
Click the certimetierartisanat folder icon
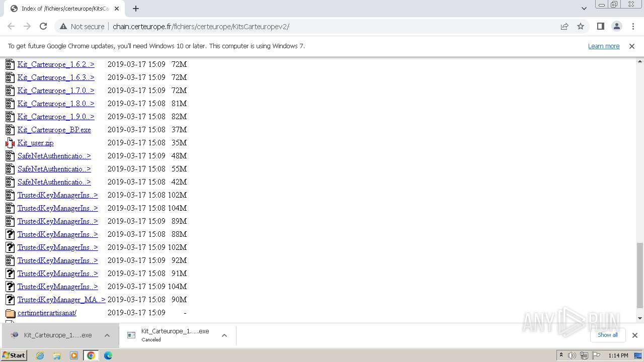[x=10, y=313]
